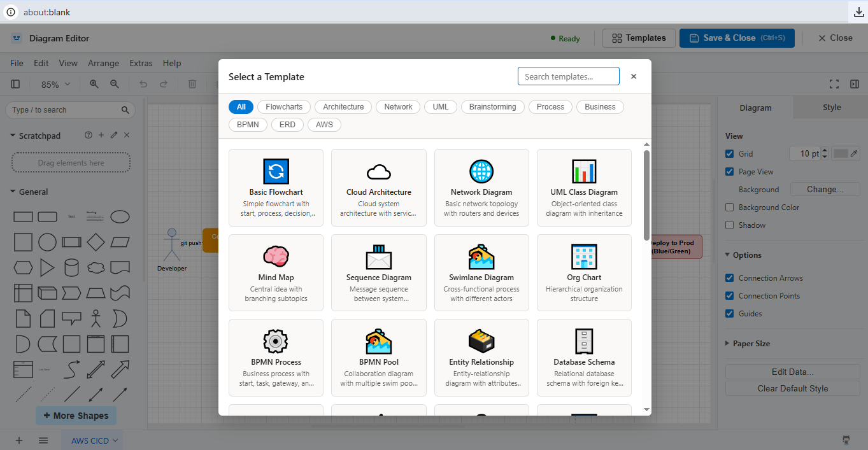Click the More Shapes button
The height and width of the screenshot is (450, 868).
click(x=76, y=415)
